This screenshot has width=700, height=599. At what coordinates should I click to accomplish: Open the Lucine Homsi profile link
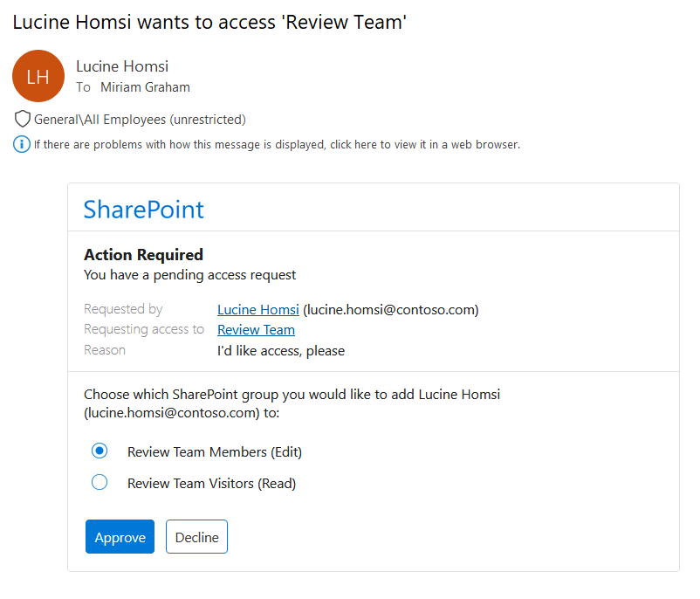coord(258,310)
